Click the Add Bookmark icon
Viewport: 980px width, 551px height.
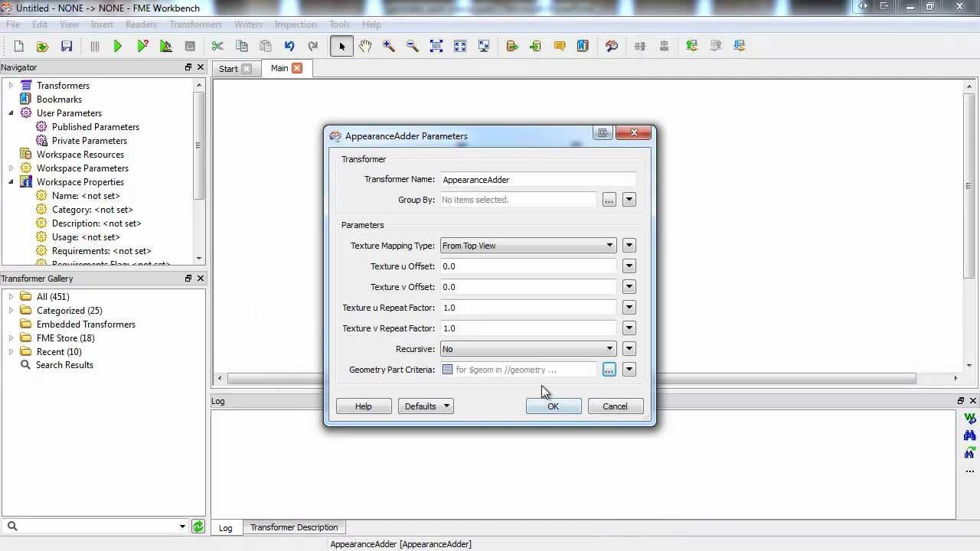coord(583,46)
